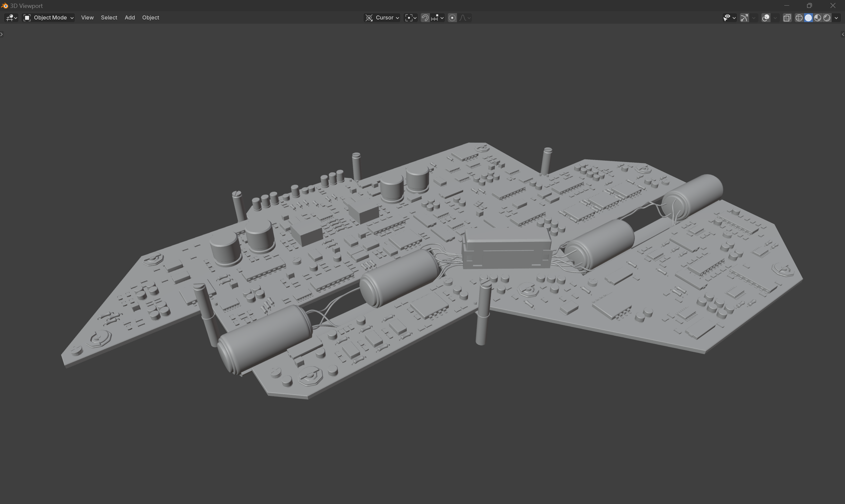Open the Object menu
This screenshot has height=504, width=845.
151,18
